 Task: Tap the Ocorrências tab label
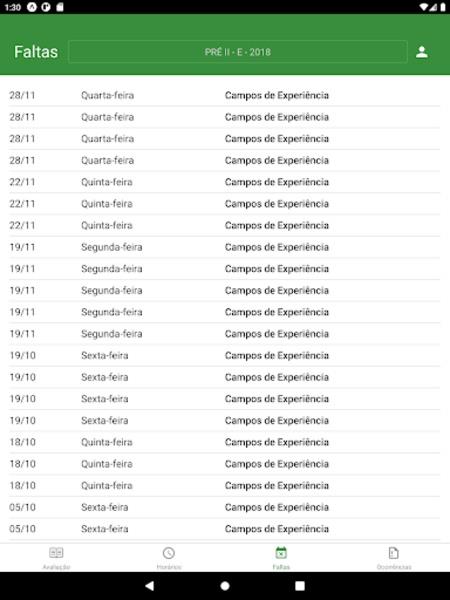pos(394,567)
